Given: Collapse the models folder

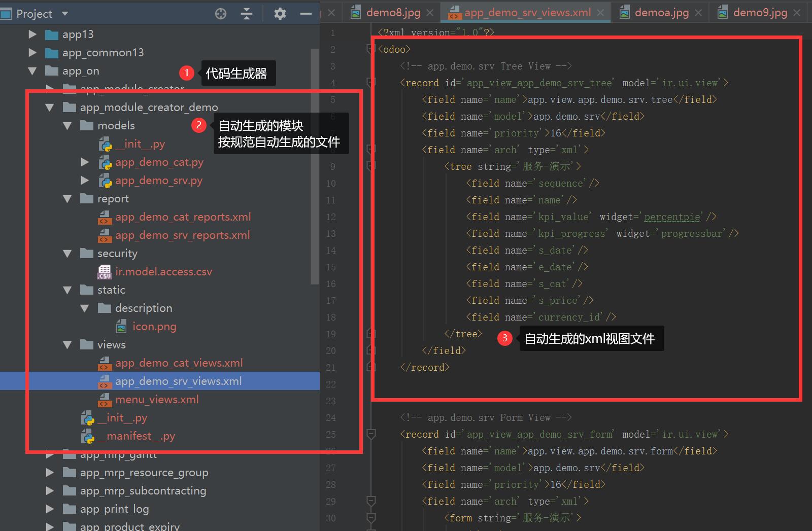Looking at the screenshot, I should 67,126.
